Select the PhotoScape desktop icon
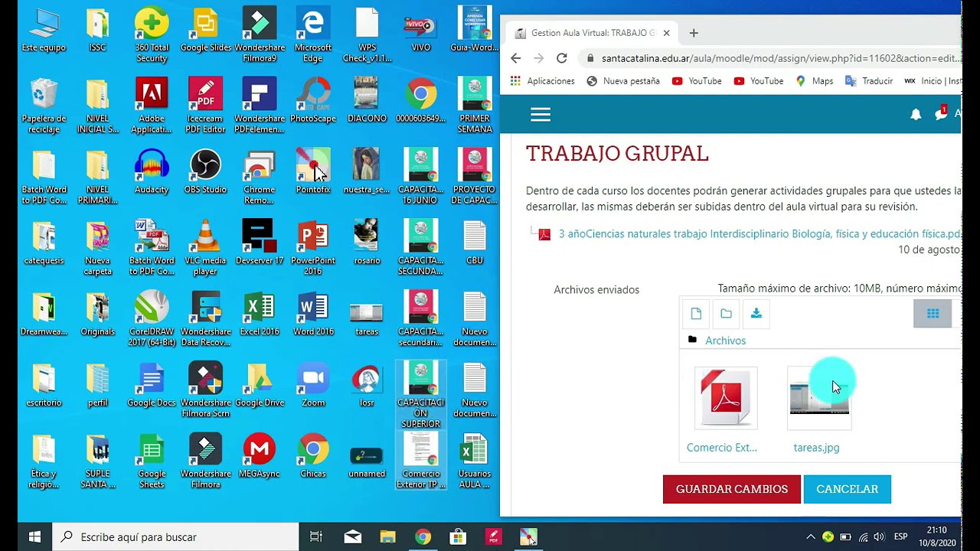This screenshot has height=551, width=980. pos(313,100)
